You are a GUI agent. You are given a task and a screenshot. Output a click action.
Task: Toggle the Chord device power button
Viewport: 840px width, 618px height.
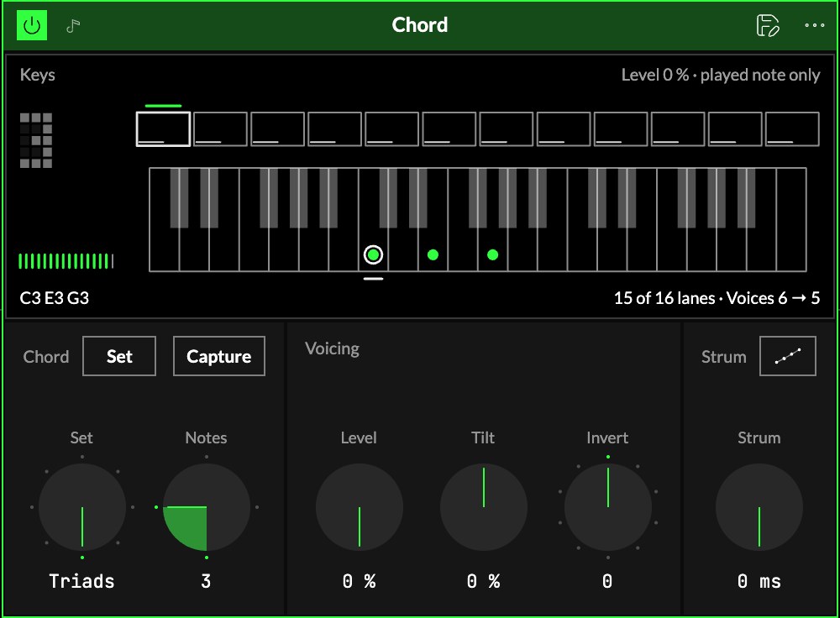click(32, 25)
